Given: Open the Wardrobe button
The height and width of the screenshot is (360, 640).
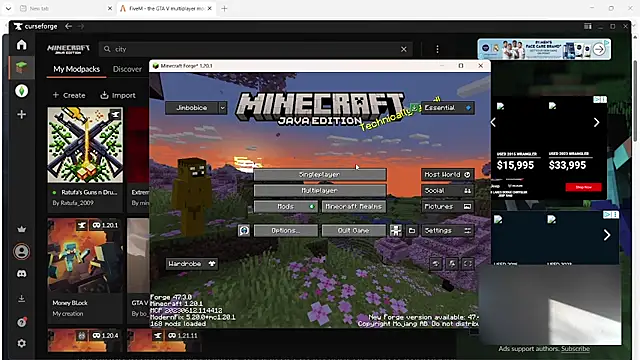Looking at the screenshot, I should coord(191,264).
